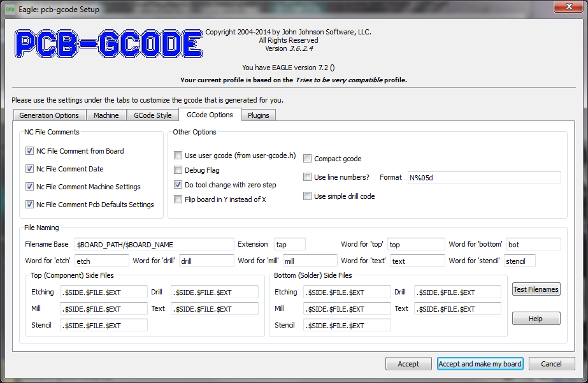Open the Plugins tab
This screenshot has width=588, height=383.
coord(259,115)
